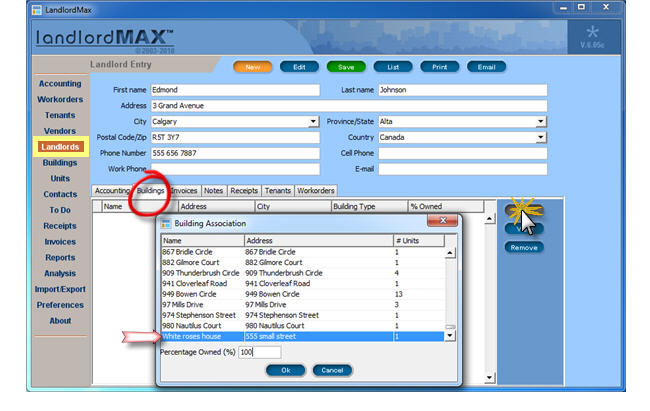Open the List view button
The image size is (650, 411).
(x=393, y=67)
